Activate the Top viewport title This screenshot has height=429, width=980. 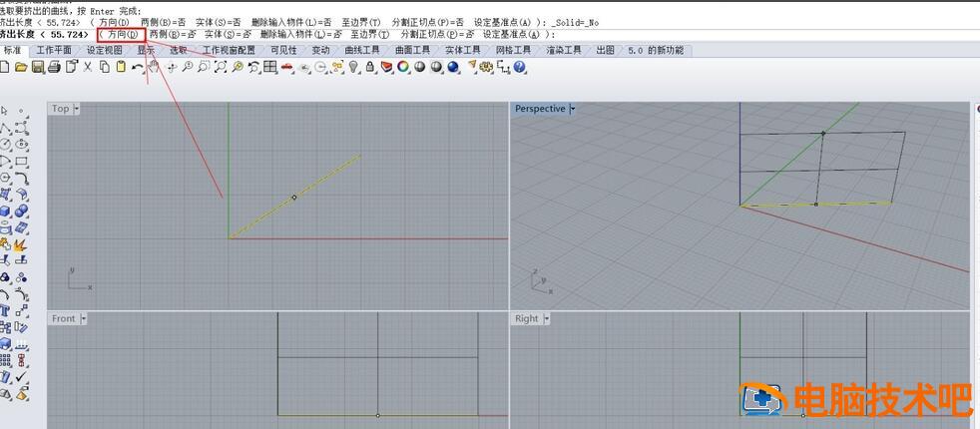60,109
